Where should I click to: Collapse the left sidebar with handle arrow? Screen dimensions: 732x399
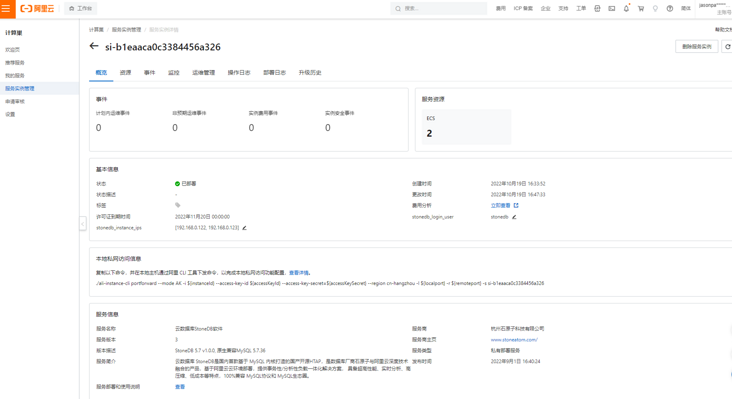[x=83, y=224]
